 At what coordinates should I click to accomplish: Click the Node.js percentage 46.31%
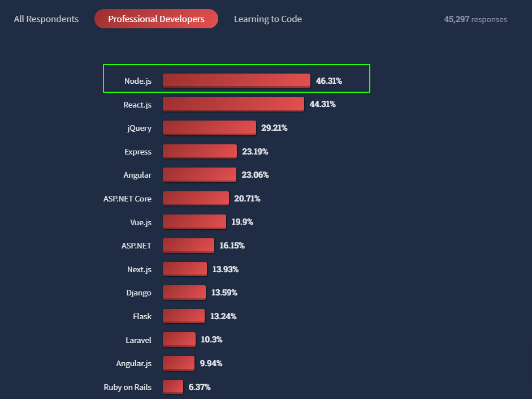(328, 81)
